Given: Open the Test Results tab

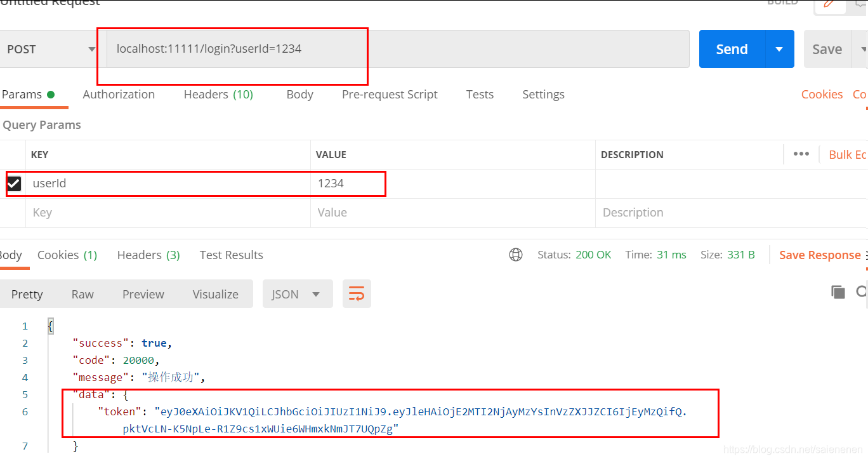Looking at the screenshot, I should point(231,255).
